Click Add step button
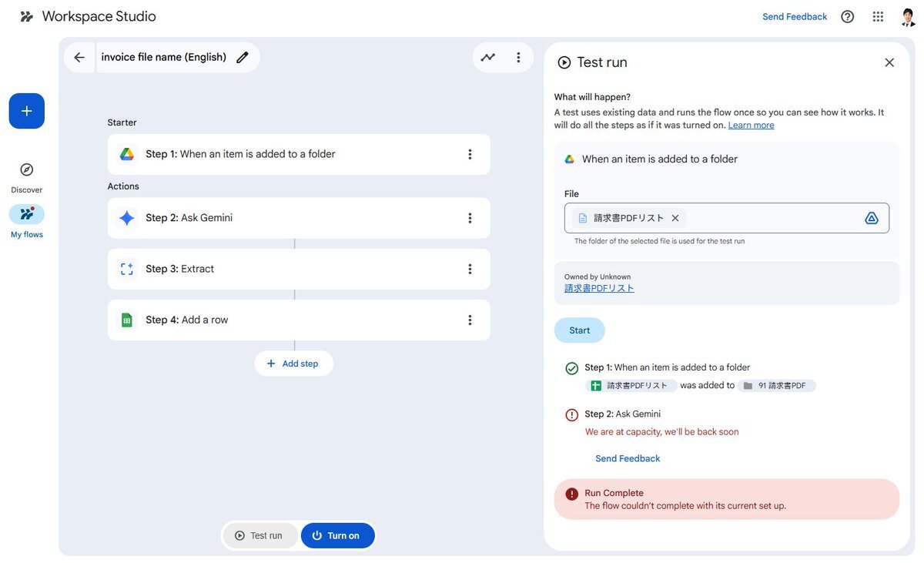 pos(293,364)
